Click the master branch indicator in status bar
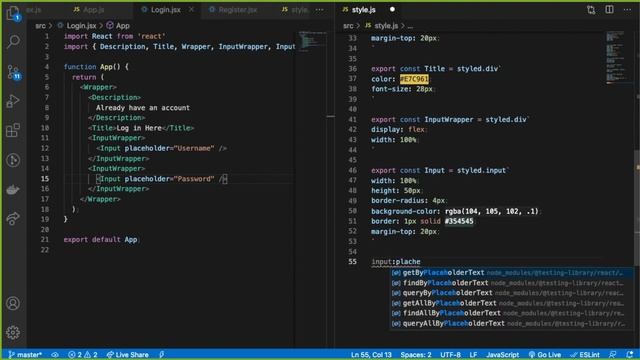640x360 pixels. click(x=25, y=355)
